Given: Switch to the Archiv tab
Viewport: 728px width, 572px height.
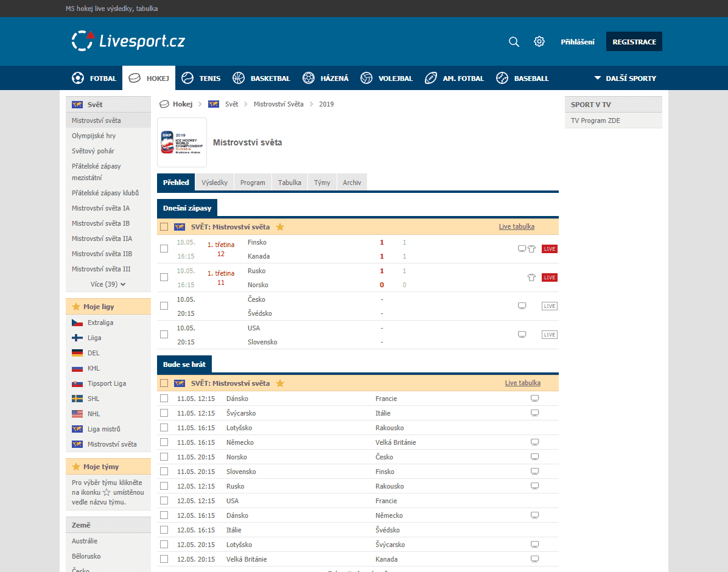Looking at the screenshot, I should [352, 183].
